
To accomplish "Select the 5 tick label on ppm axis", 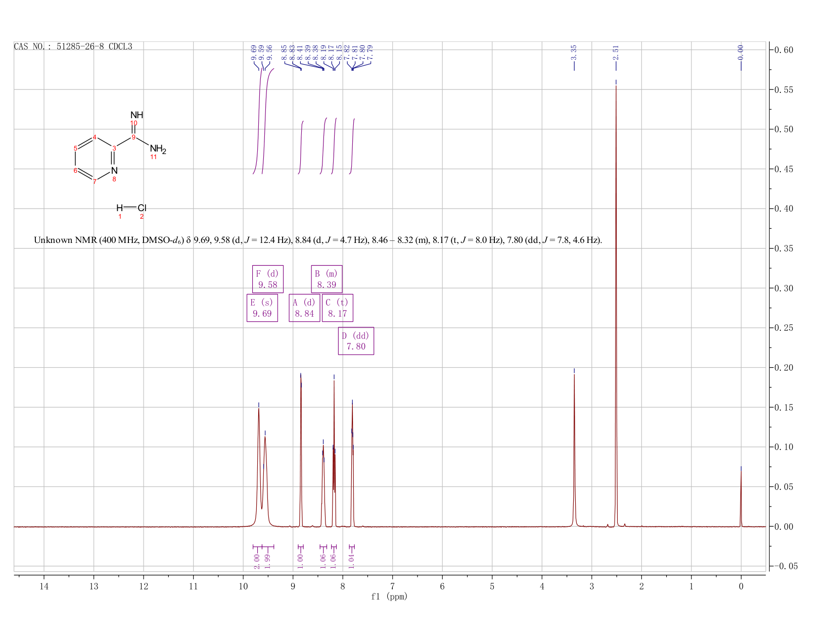I will tap(492, 586).
